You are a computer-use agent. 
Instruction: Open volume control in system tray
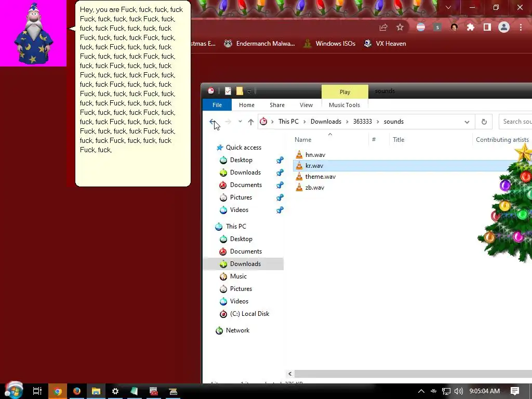tap(459, 391)
